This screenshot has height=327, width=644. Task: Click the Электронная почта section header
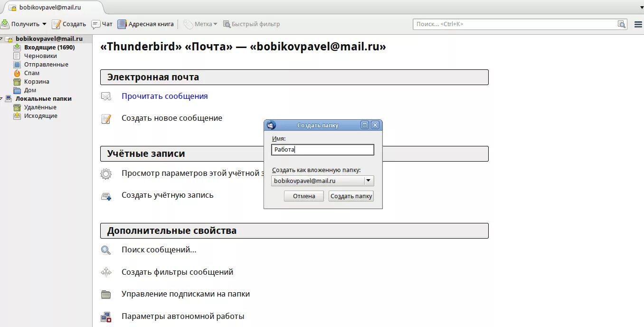pyautogui.click(x=294, y=77)
